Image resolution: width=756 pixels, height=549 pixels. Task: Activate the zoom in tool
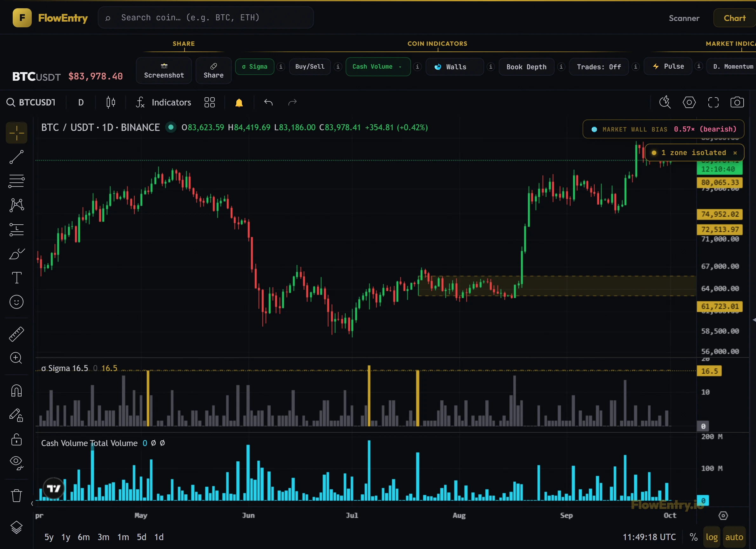[x=16, y=358]
